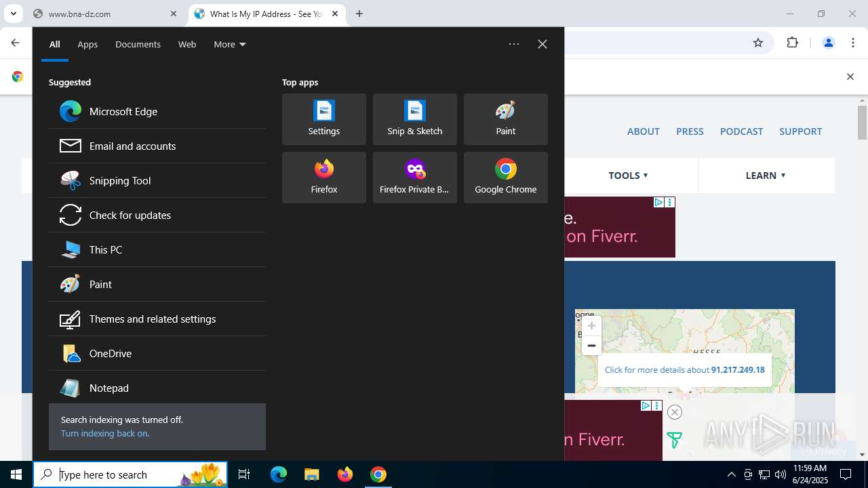Open notification center on taskbar
The image size is (868, 488).
(846, 474)
